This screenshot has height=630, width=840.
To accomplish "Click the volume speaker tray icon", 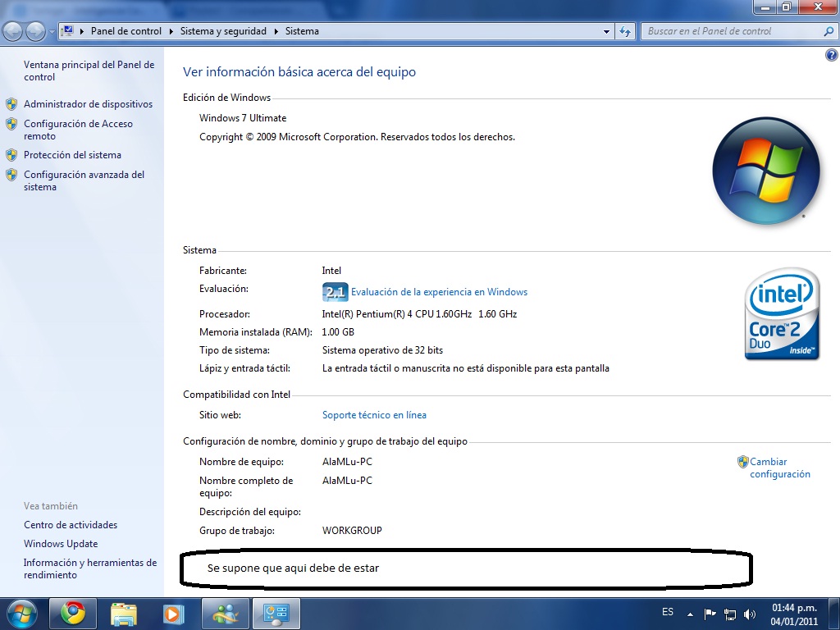I will [x=750, y=614].
